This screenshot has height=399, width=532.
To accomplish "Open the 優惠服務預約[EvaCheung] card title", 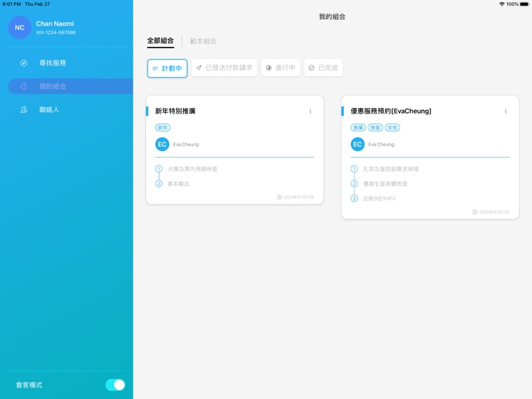I will [391, 111].
